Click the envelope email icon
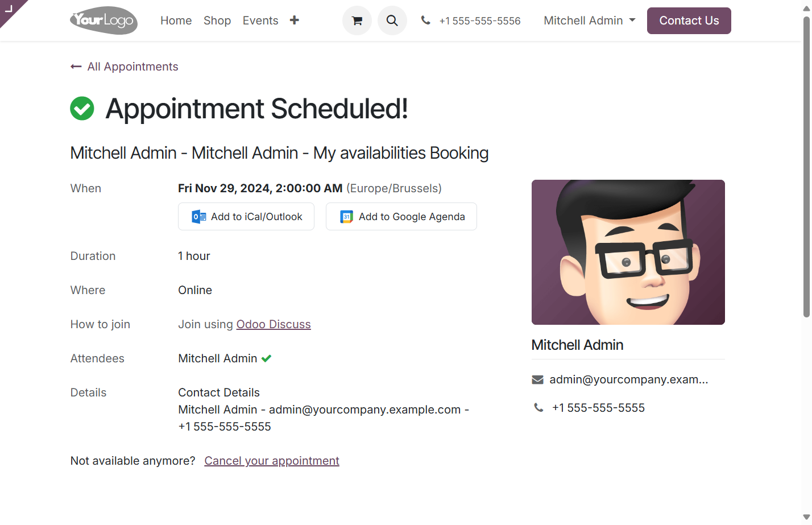 (537, 379)
